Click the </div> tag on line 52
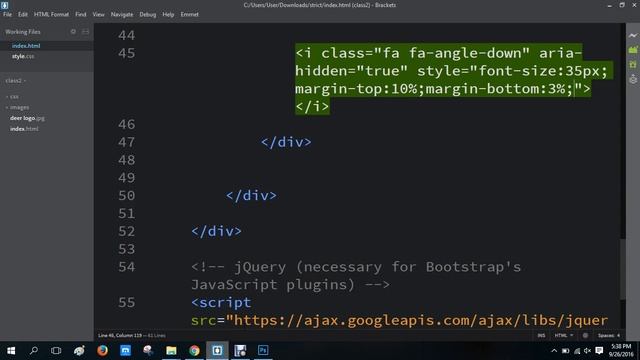The width and height of the screenshot is (640, 360). point(216,231)
